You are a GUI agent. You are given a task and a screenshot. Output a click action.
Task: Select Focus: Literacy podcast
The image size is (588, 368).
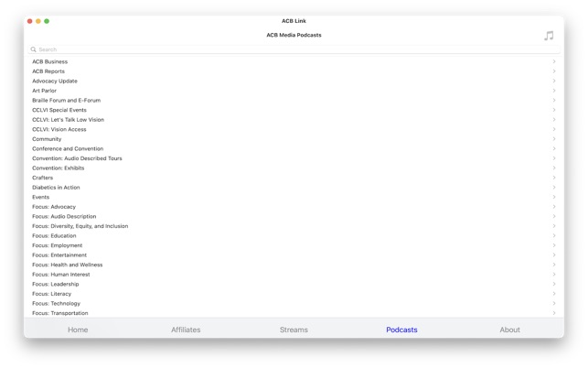pyautogui.click(x=294, y=294)
